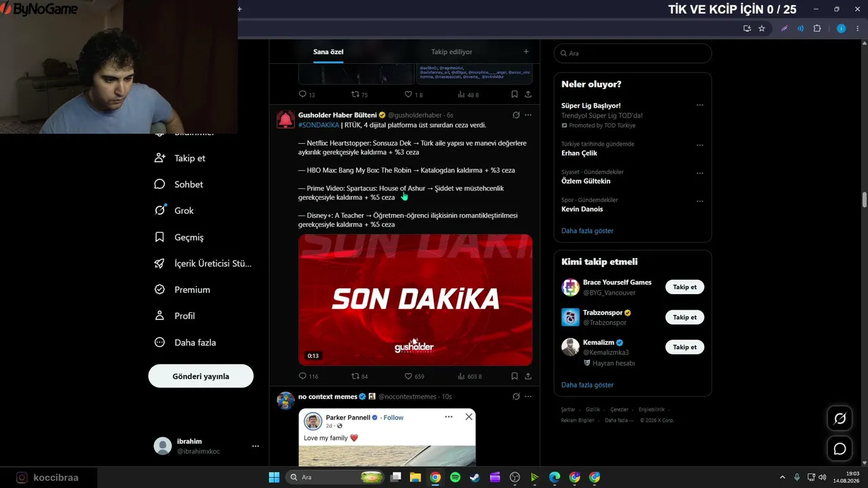
Task: Open the Erhan Çelik trending topic
Action: coord(579,153)
